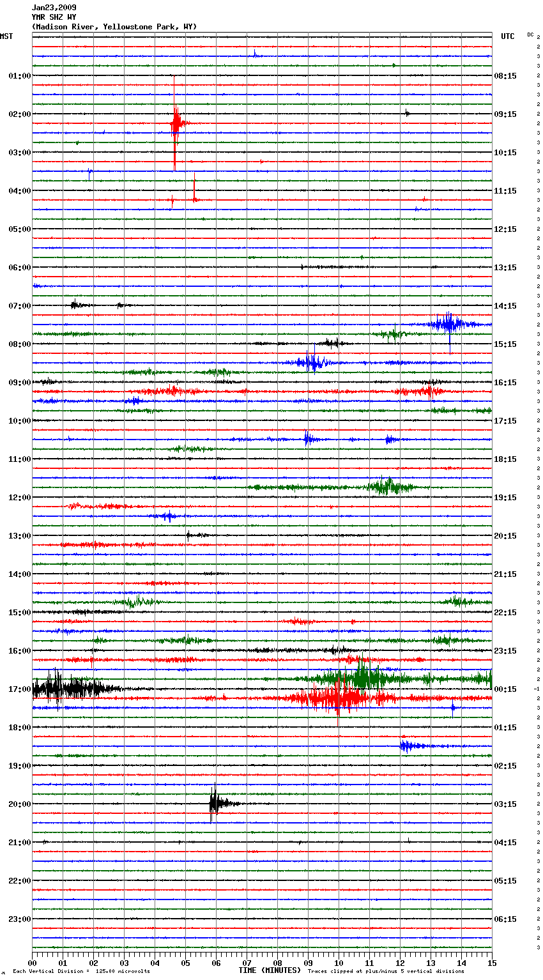Select the station code "YMR SHZ WY"

(54, 17)
